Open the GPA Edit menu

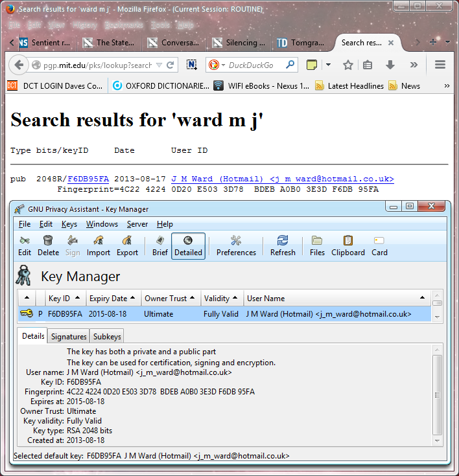pos(46,224)
